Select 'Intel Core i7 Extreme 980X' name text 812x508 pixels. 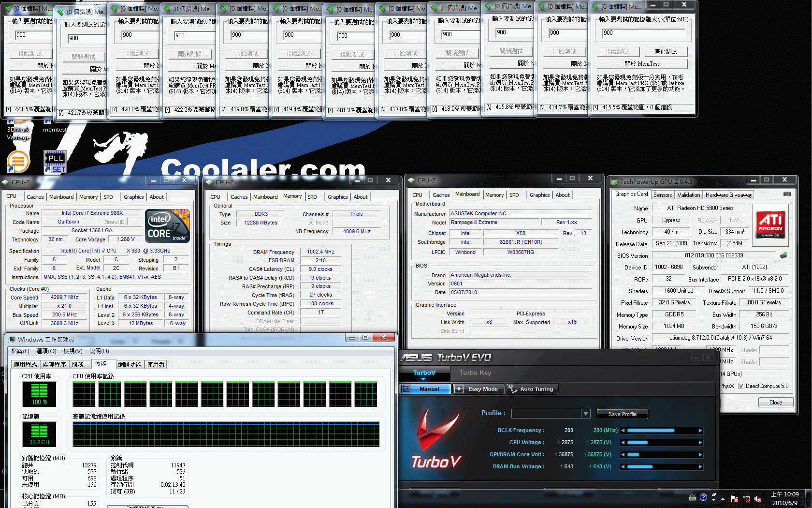(x=92, y=213)
